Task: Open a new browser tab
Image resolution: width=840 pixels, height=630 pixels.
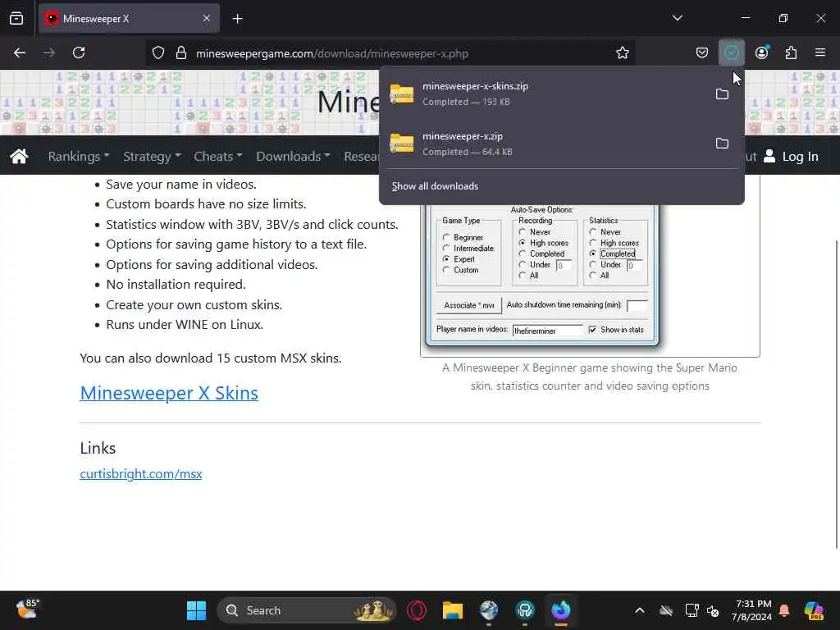Action: (x=237, y=19)
